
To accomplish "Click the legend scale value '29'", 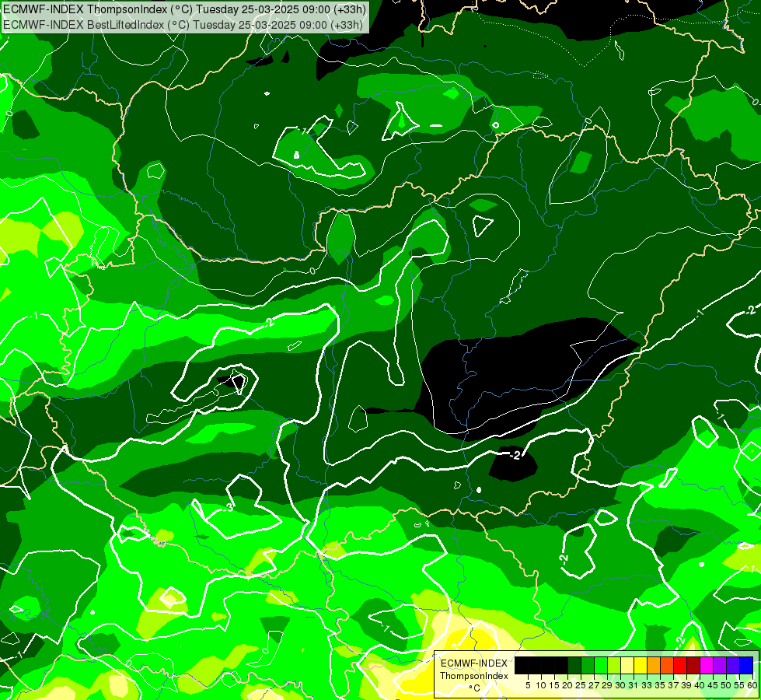I will (x=607, y=685).
